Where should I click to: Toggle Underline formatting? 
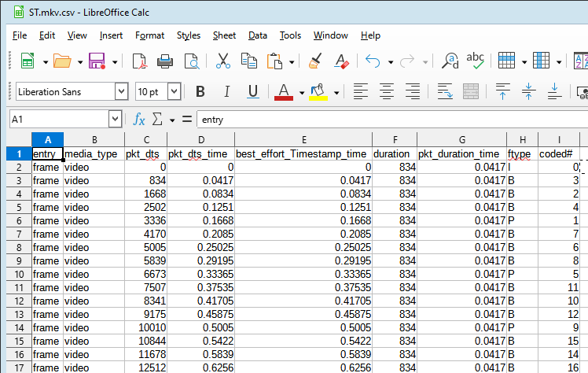(x=252, y=92)
